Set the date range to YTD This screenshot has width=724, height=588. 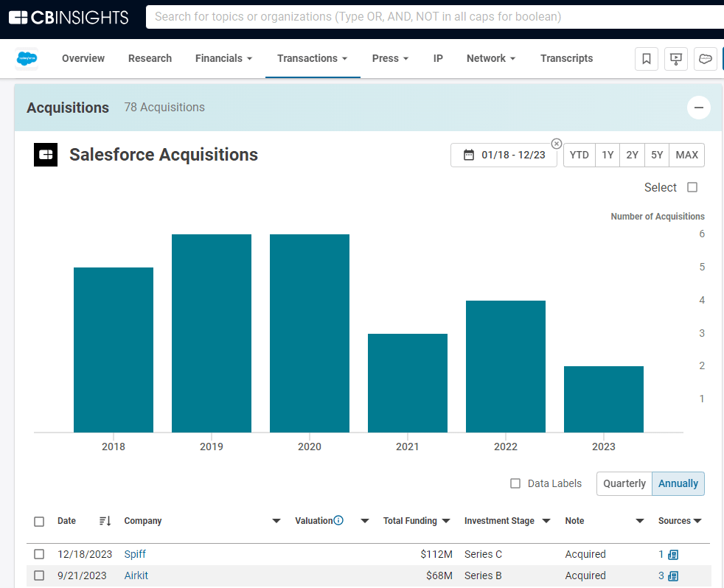tap(579, 155)
